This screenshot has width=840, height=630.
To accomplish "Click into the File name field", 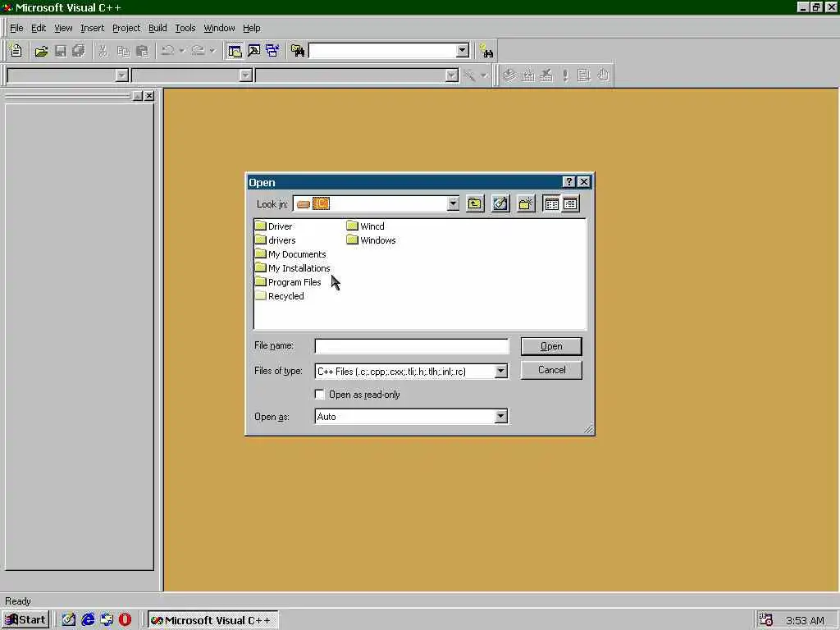I will [x=412, y=346].
